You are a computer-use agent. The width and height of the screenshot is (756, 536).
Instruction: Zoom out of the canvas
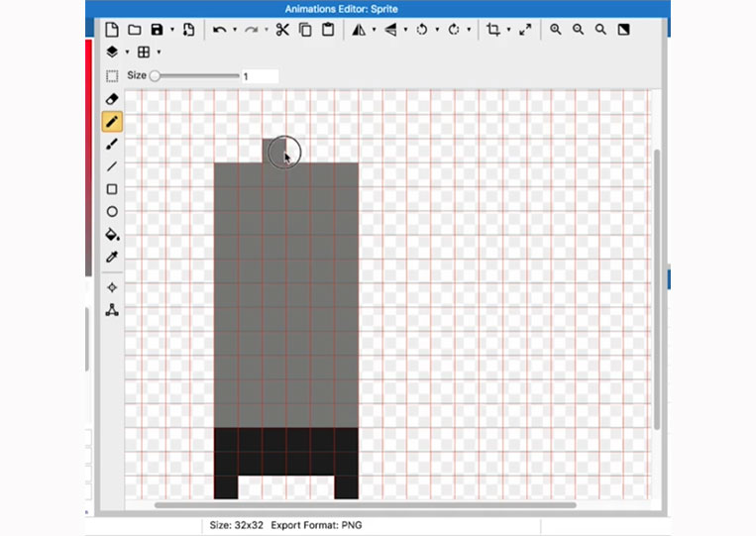(x=578, y=30)
